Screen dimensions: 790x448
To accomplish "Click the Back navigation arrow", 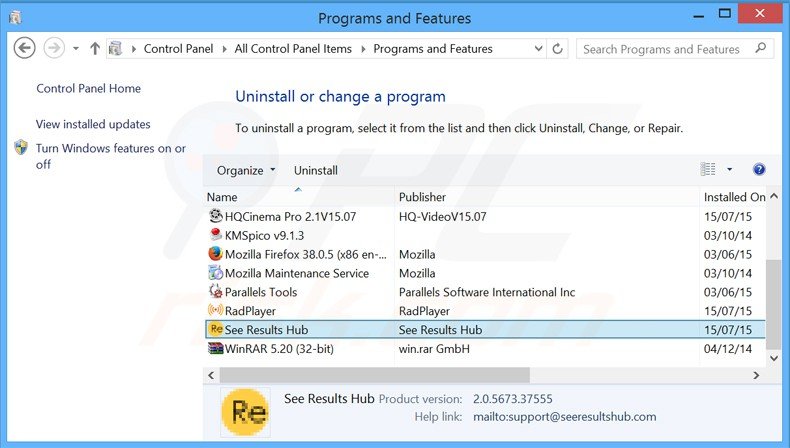I will tap(24, 48).
